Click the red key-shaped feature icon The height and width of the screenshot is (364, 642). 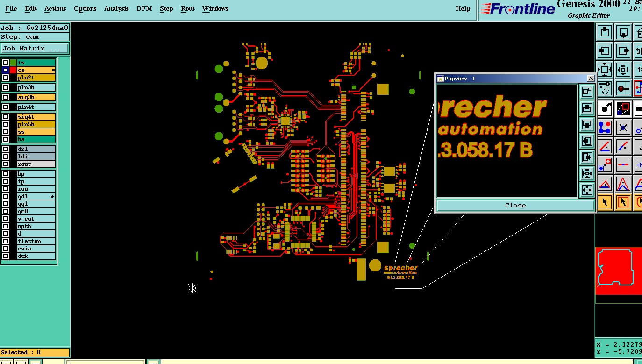(623, 88)
